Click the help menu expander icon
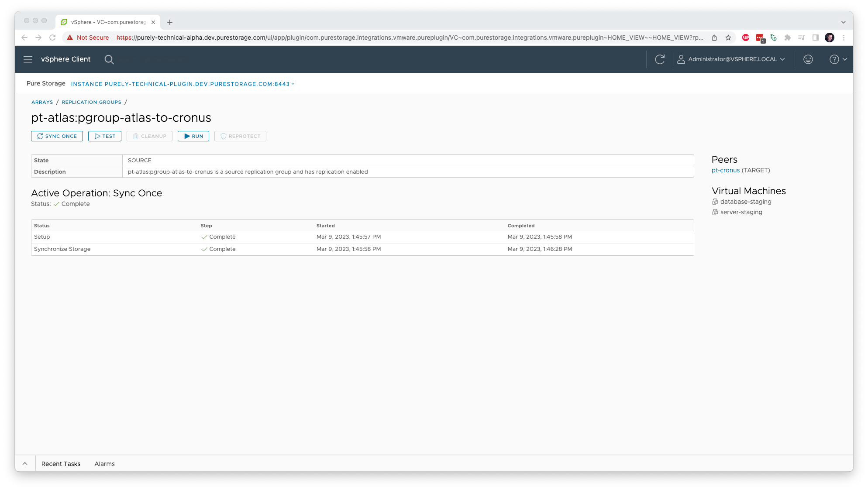 (845, 59)
